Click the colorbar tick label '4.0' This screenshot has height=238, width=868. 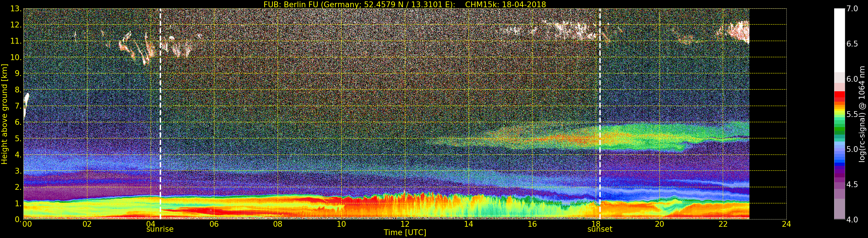(x=852, y=219)
